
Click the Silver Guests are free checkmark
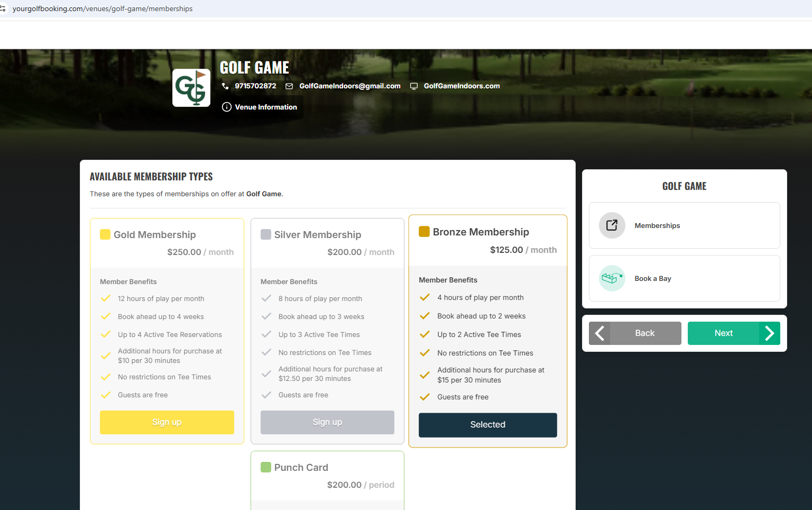[266, 395]
